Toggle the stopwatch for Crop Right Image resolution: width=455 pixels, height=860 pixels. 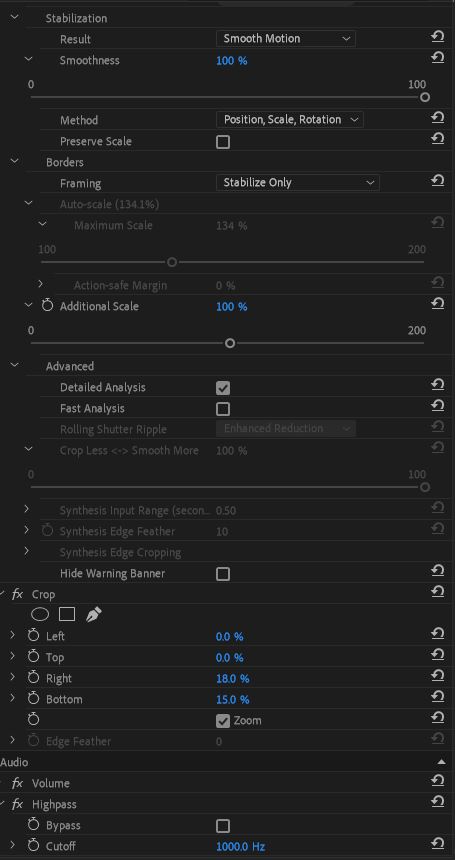click(33, 678)
